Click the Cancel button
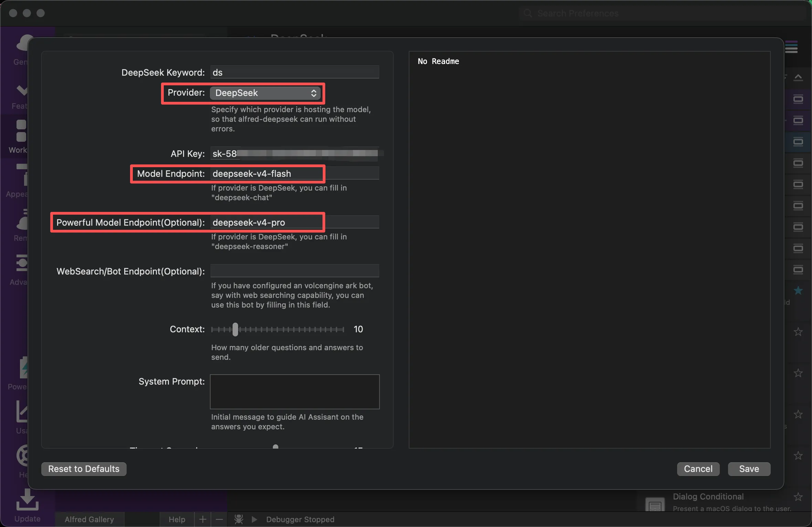 coord(698,469)
